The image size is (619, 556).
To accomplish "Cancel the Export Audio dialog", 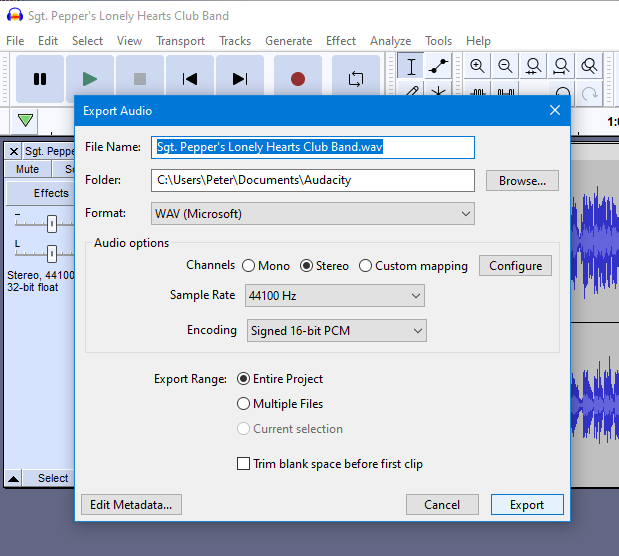I will (442, 505).
